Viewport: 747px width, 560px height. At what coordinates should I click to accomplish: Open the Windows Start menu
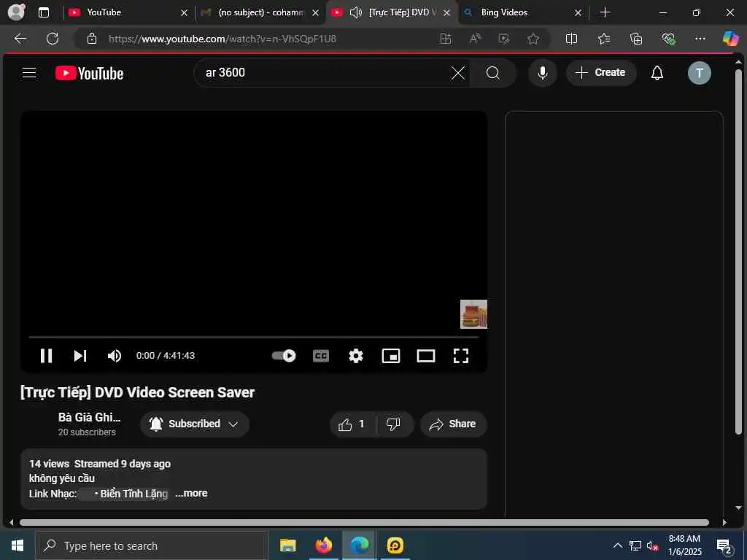tap(18, 545)
